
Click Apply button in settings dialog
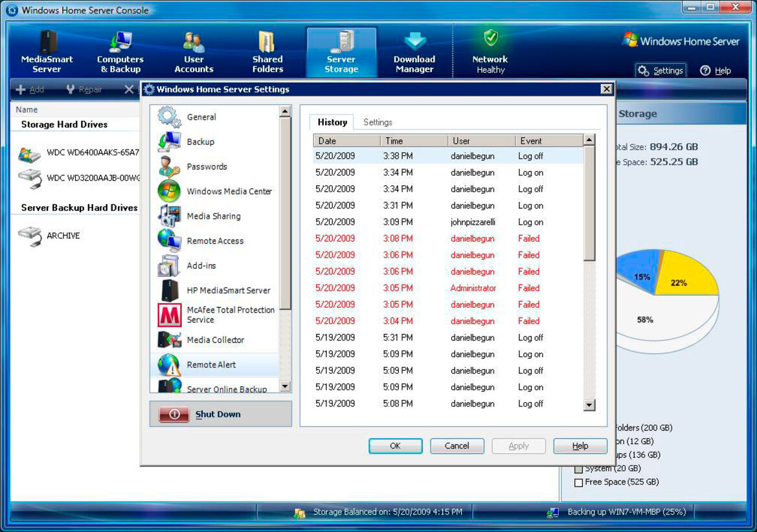pos(519,446)
